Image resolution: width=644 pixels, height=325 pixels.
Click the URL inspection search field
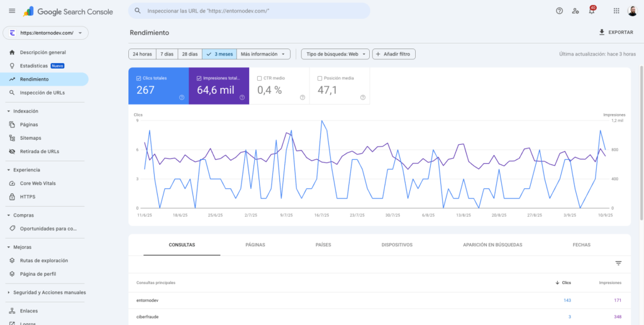[x=252, y=11]
